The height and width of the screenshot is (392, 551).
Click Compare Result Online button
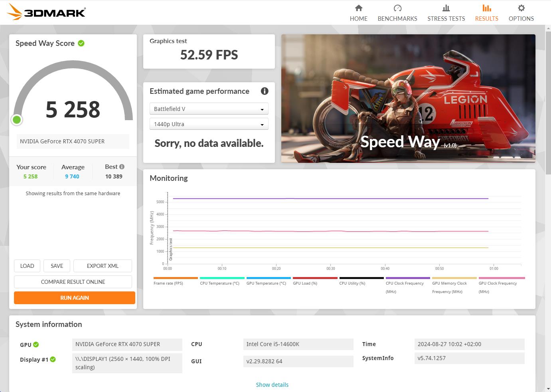click(x=73, y=282)
